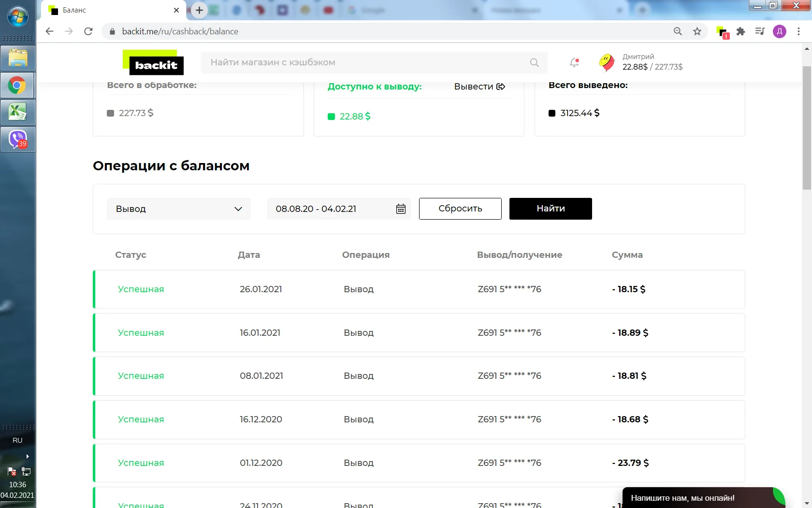Click wallet Z691 5** *** *76 in 16.01.2021 row
Screen dimensions: 812x508
(x=509, y=333)
